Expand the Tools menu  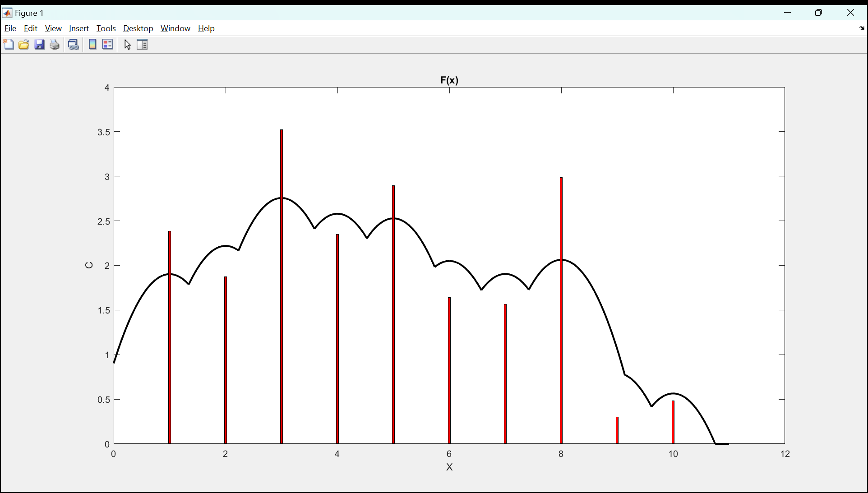tap(106, 28)
